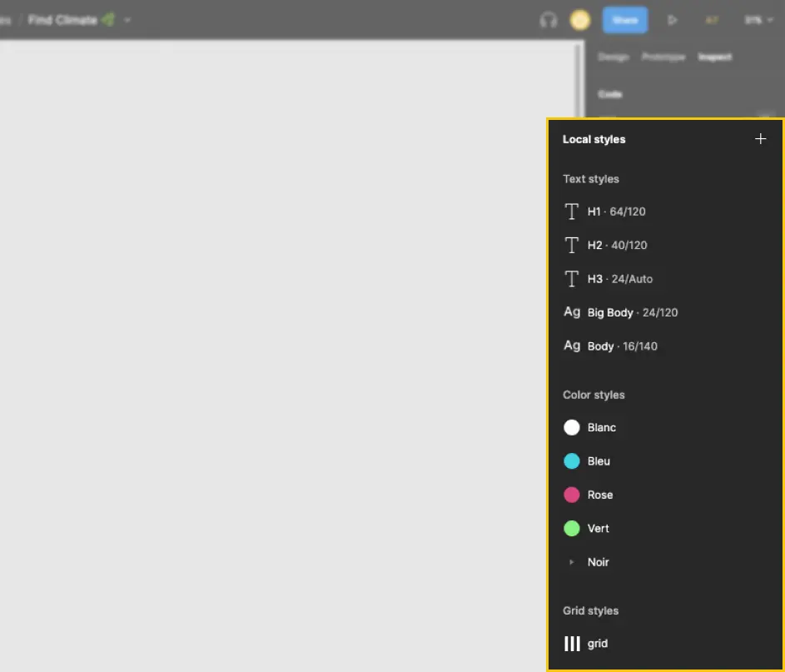Screen dimensions: 785x672
Task: Click the Present play icon
Action: (x=673, y=19)
